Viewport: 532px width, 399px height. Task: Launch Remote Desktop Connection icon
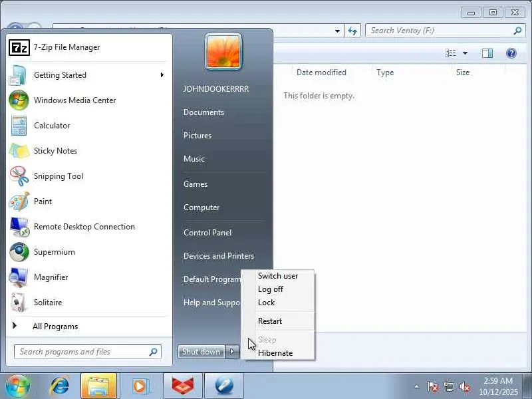[19, 227]
